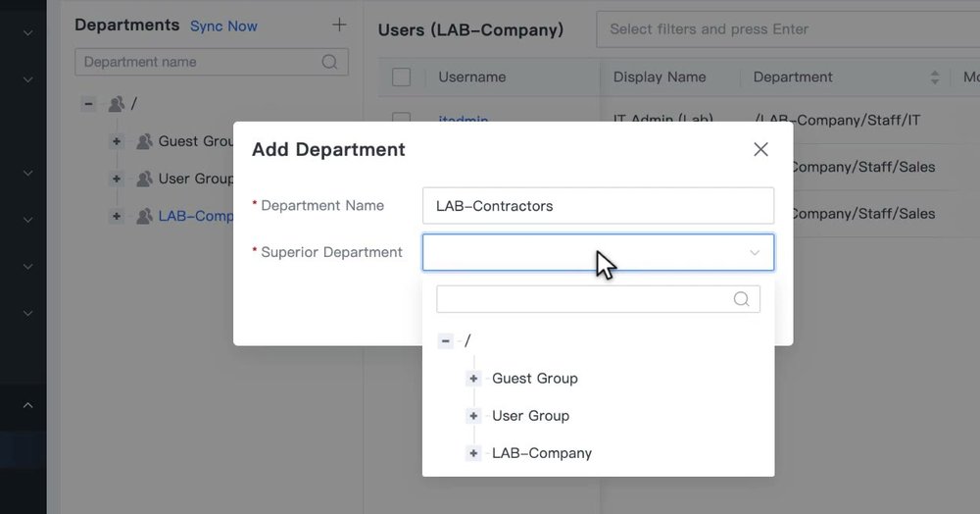Select LAB-Company as superior department
Viewport: 980px width, 514px height.
(x=542, y=453)
